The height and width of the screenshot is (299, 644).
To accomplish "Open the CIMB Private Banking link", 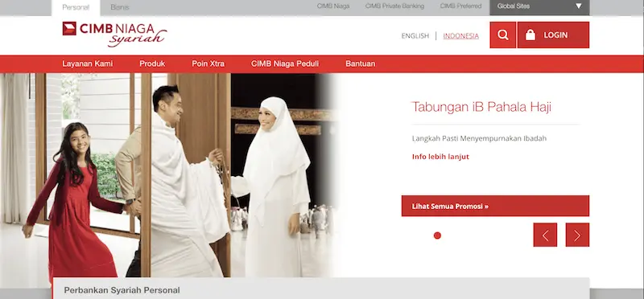I will point(394,6).
